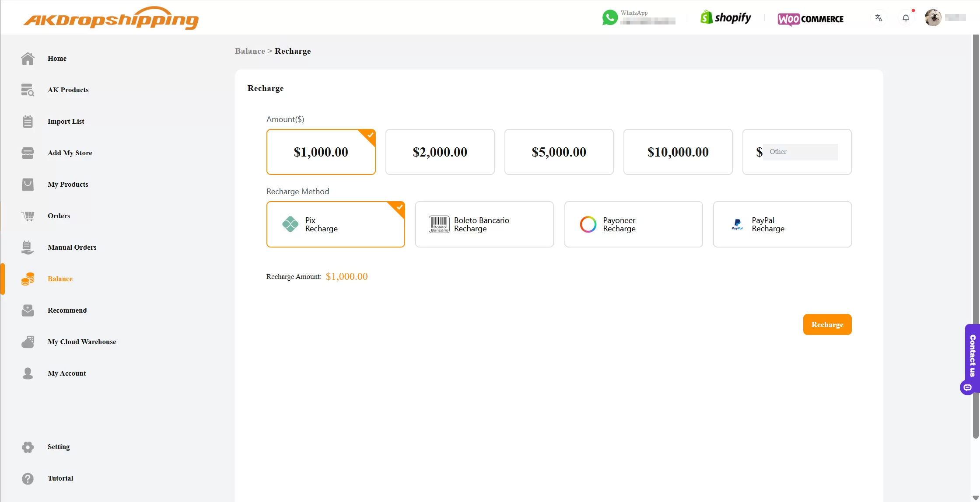Select the $2,000.00 recharge amount
This screenshot has height=502, width=980.
click(x=440, y=152)
